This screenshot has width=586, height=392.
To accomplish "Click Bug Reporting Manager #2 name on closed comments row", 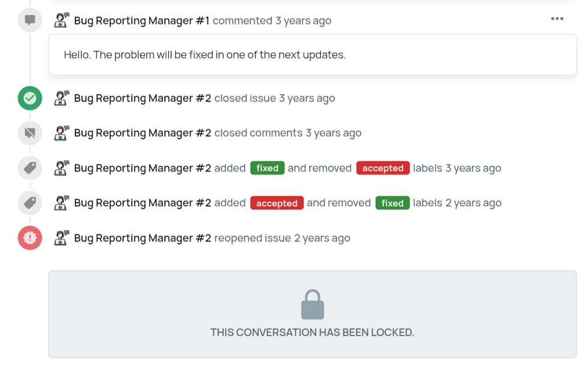I will (x=142, y=132).
